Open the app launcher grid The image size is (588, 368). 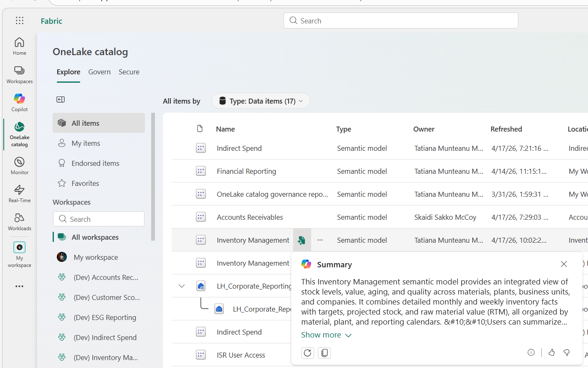(20, 20)
